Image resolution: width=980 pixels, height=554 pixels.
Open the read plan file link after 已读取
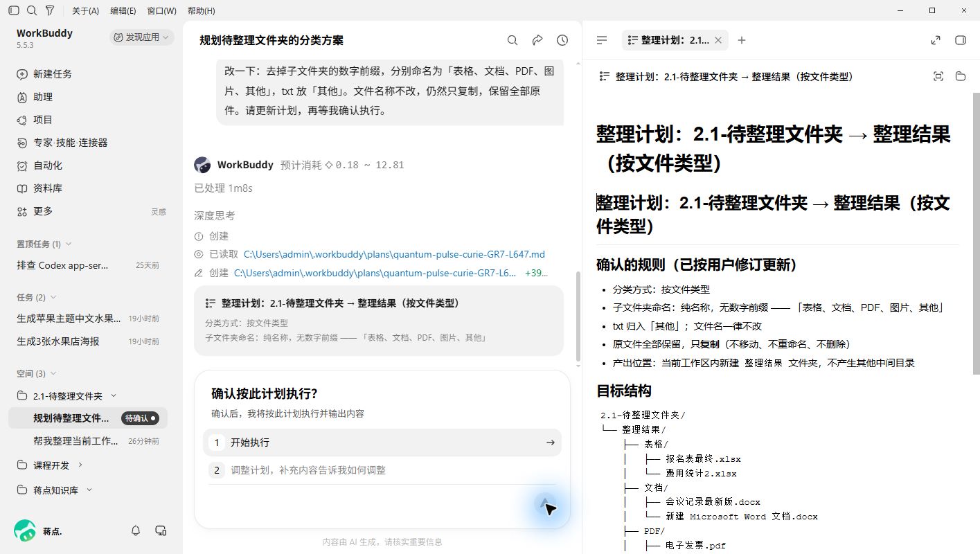(394, 254)
